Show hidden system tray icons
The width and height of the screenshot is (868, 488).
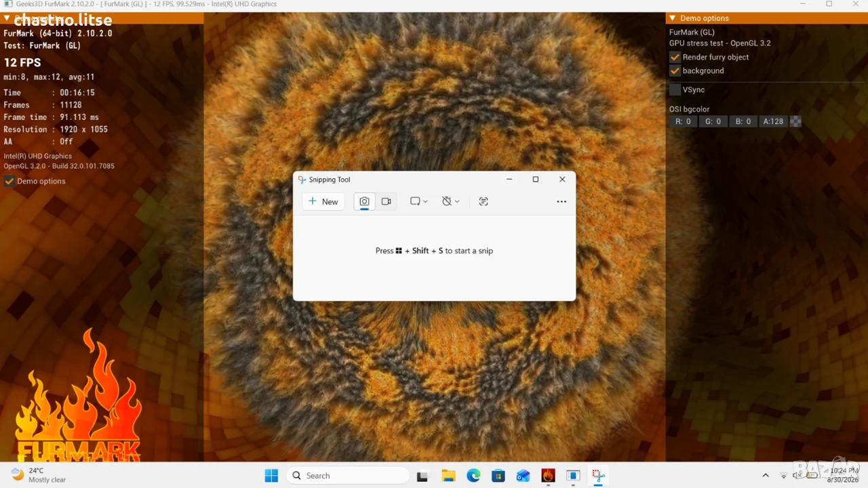pyautogui.click(x=766, y=476)
